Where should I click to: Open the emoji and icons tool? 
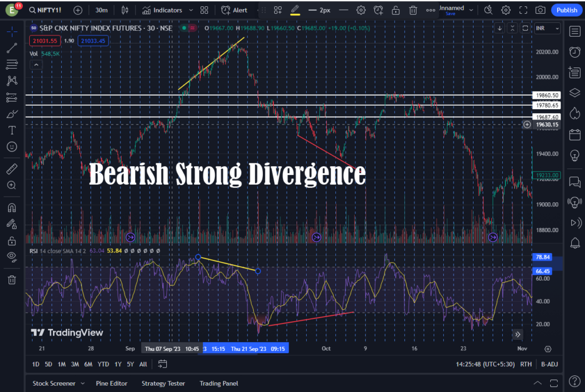(11, 147)
